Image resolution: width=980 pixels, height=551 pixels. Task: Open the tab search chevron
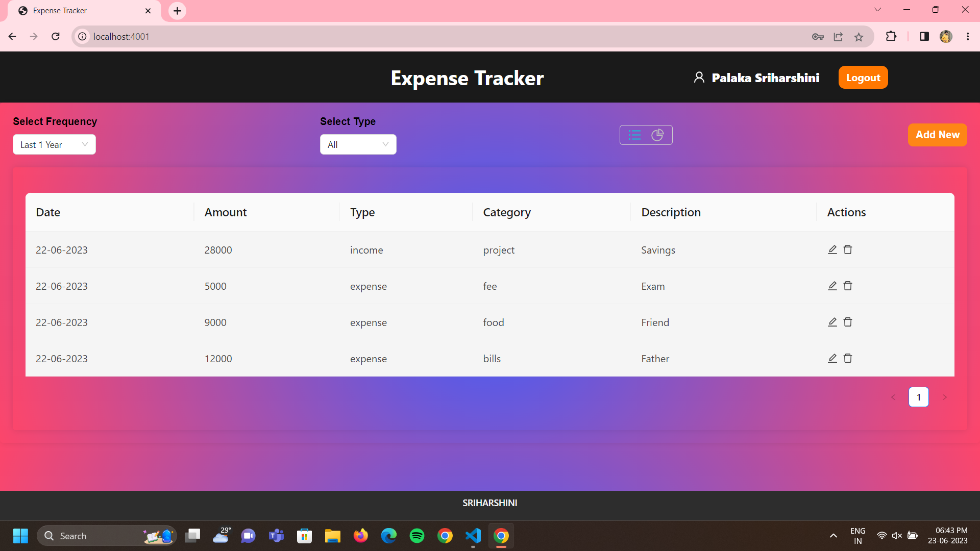pos(878,10)
